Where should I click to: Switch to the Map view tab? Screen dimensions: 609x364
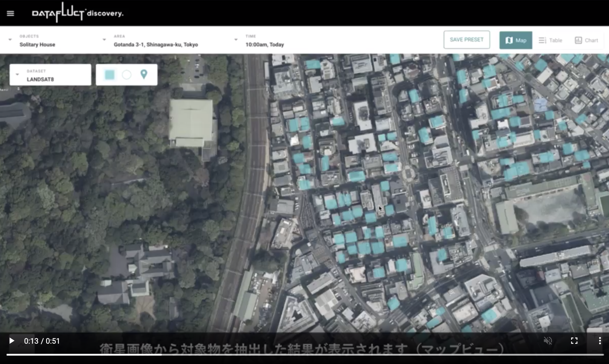click(516, 40)
